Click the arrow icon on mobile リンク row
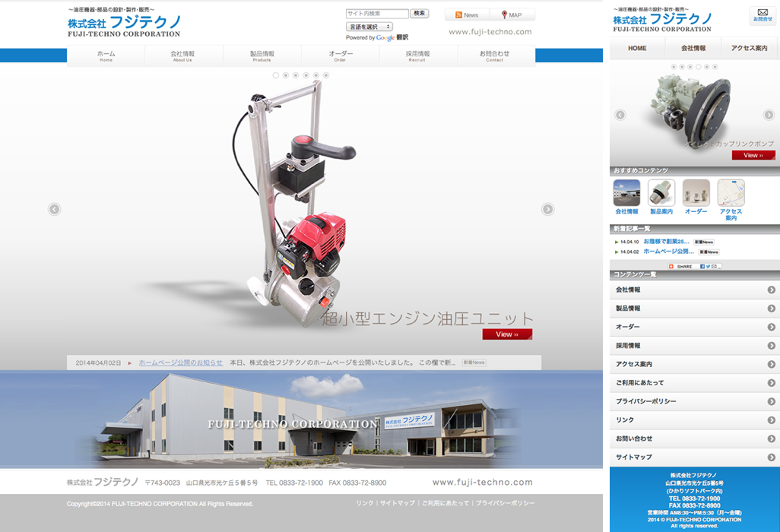 (771, 420)
